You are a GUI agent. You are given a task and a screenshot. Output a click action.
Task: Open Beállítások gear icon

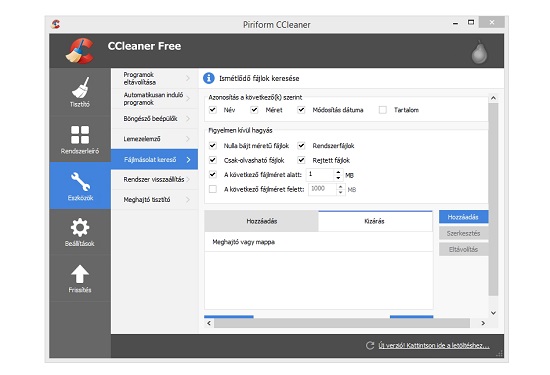80,228
